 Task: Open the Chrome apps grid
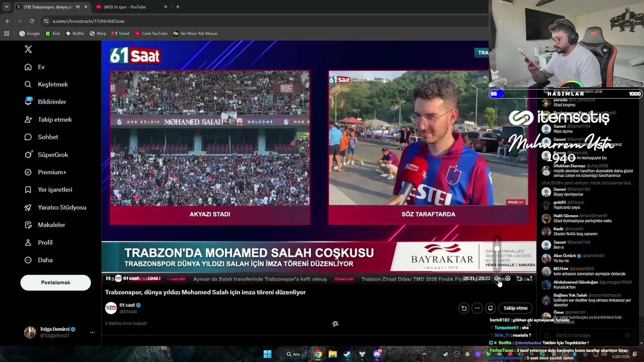coord(7,34)
